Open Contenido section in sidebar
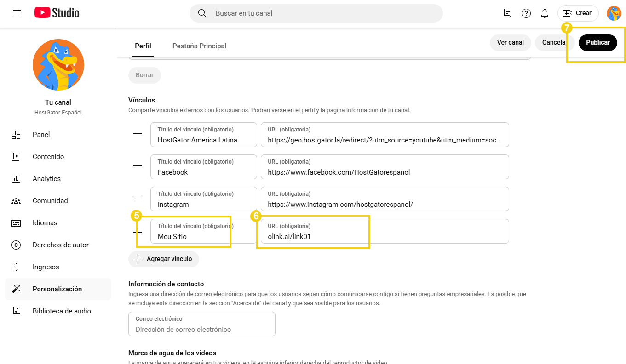The width and height of the screenshot is (626, 364). [48, 157]
